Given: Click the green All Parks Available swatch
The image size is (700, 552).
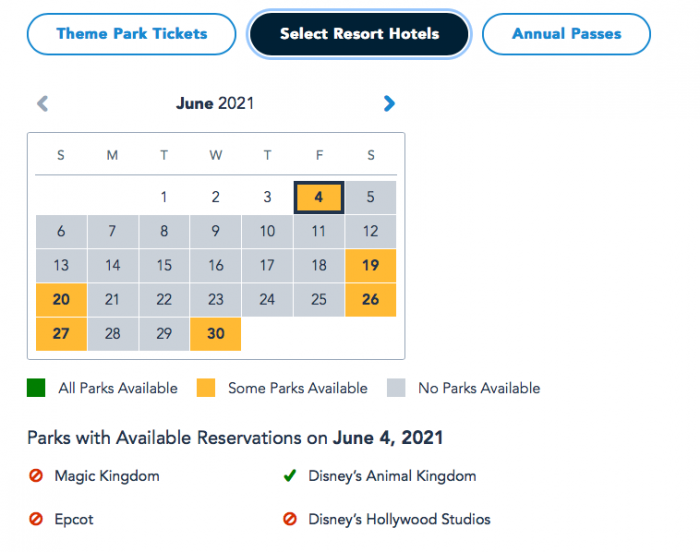Looking at the screenshot, I should (x=36, y=388).
